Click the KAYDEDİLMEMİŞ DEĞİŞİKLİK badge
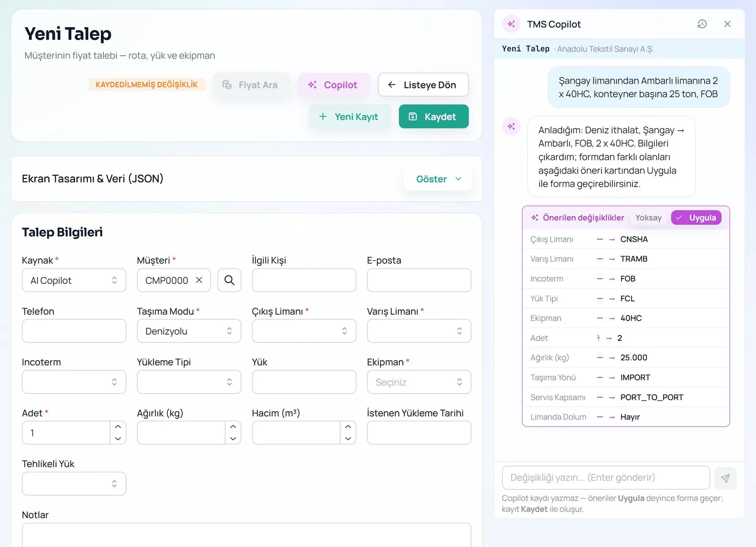Screen dimensions: 756x547 pyautogui.click(x=146, y=85)
